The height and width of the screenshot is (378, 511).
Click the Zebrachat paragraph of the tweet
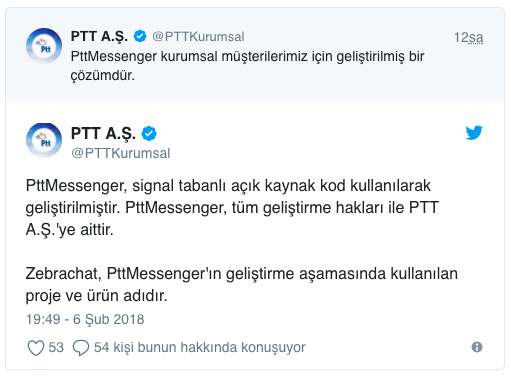point(242,285)
